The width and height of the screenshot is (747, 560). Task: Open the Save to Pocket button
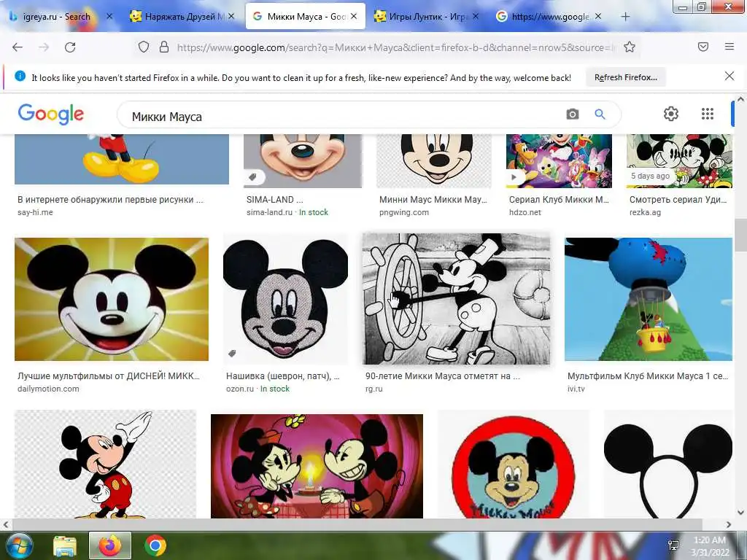tap(703, 47)
